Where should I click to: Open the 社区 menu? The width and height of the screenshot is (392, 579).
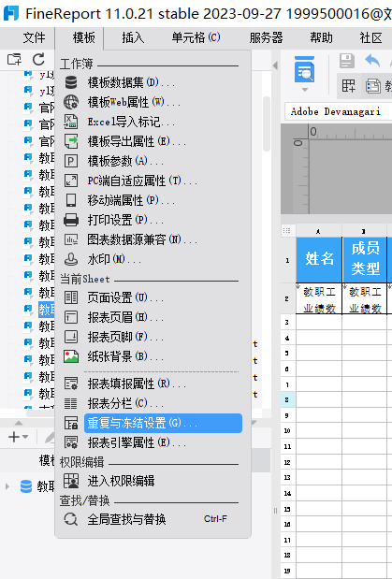(370, 37)
